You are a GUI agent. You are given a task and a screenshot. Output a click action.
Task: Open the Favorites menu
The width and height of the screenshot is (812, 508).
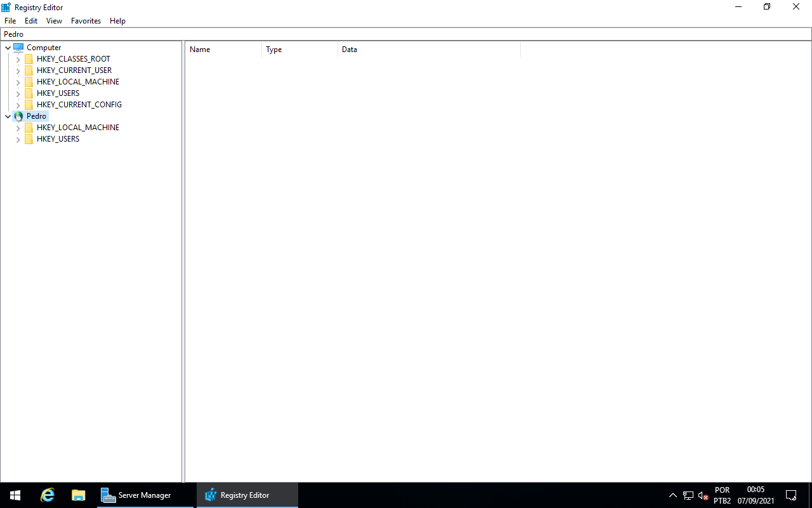[x=86, y=20]
